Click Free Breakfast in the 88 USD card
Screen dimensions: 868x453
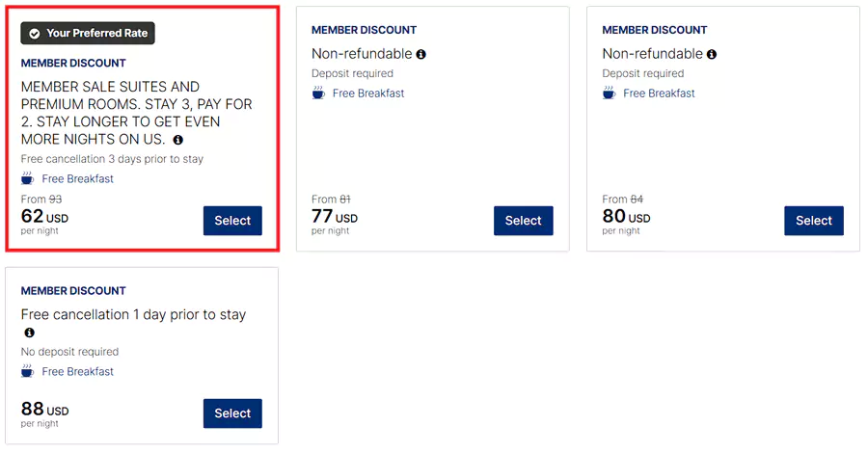(x=77, y=371)
